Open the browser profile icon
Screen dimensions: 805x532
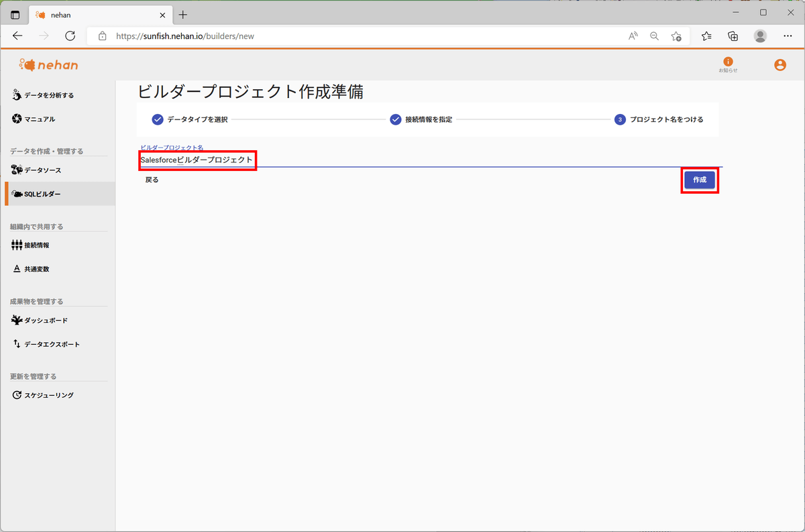760,36
